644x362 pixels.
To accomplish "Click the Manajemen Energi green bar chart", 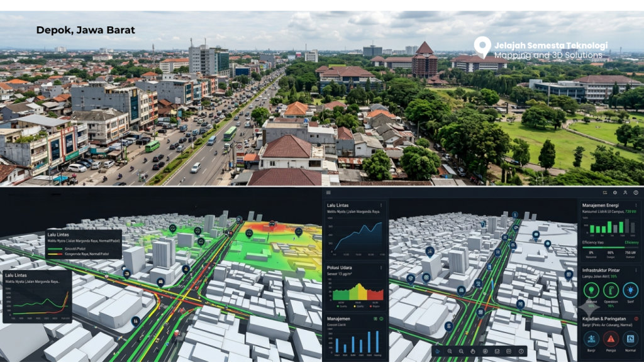I will pos(612,226).
